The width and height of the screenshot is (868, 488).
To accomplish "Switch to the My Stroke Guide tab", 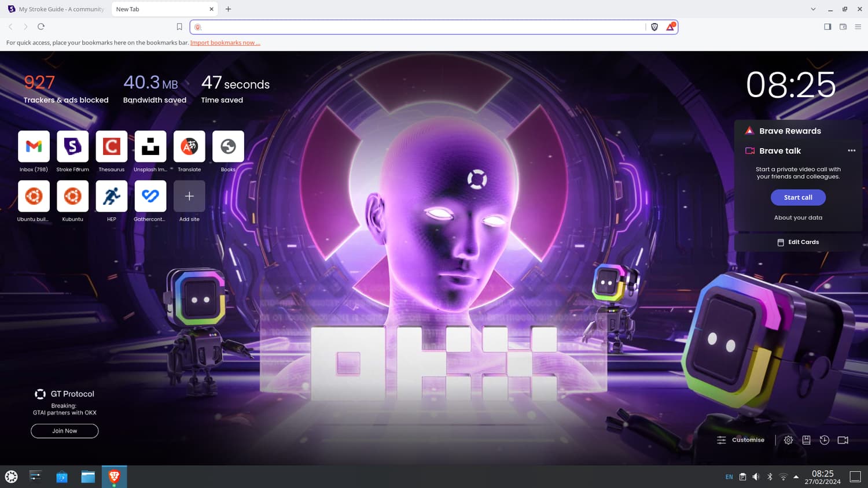I will pyautogui.click(x=56, y=9).
